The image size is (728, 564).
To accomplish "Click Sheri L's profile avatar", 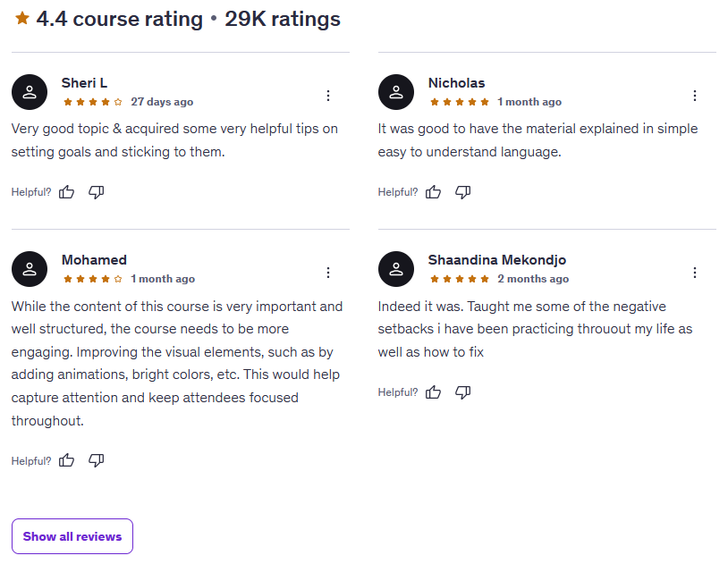I will (x=30, y=92).
